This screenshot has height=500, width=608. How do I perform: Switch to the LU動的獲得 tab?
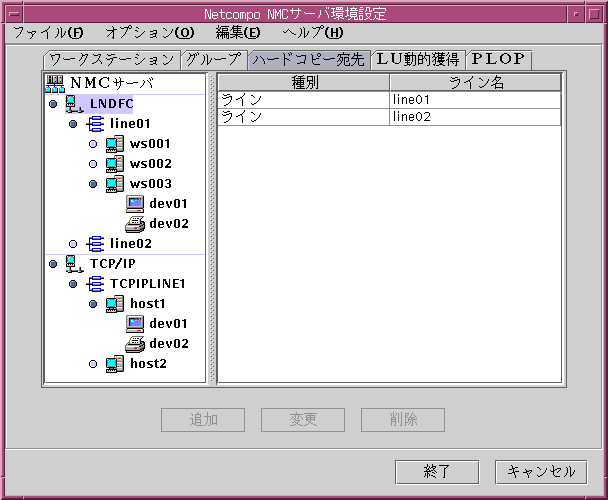[x=418, y=60]
